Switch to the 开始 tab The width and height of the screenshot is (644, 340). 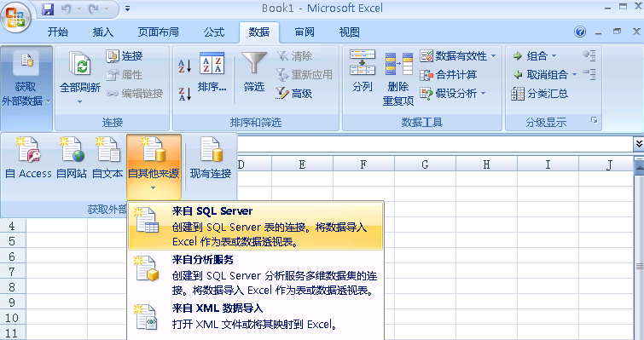point(58,32)
